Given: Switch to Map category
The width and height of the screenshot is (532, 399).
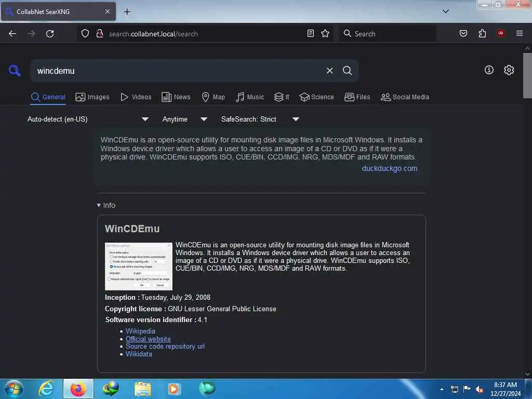Looking at the screenshot, I should click(x=213, y=97).
